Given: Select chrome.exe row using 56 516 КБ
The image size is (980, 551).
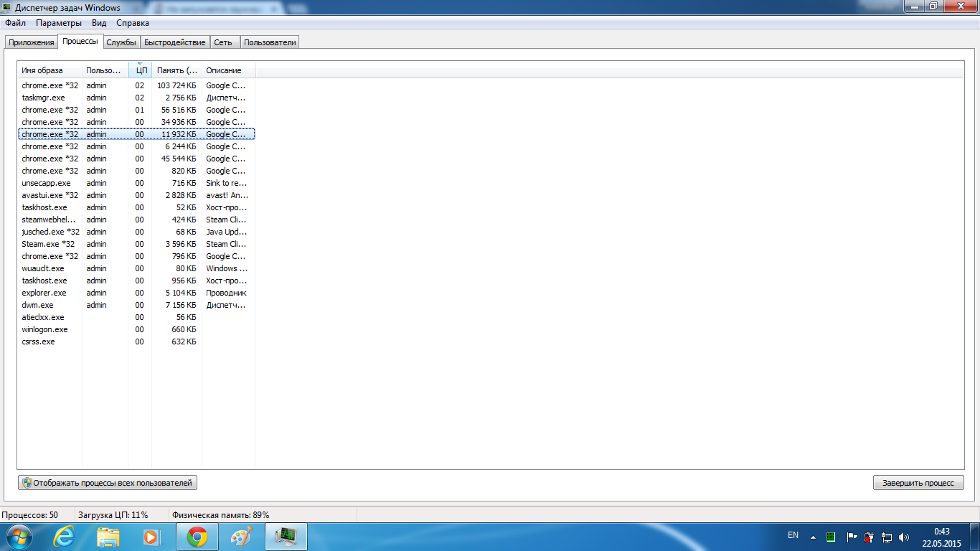Looking at the screenshot, I should tap(136, 110).
